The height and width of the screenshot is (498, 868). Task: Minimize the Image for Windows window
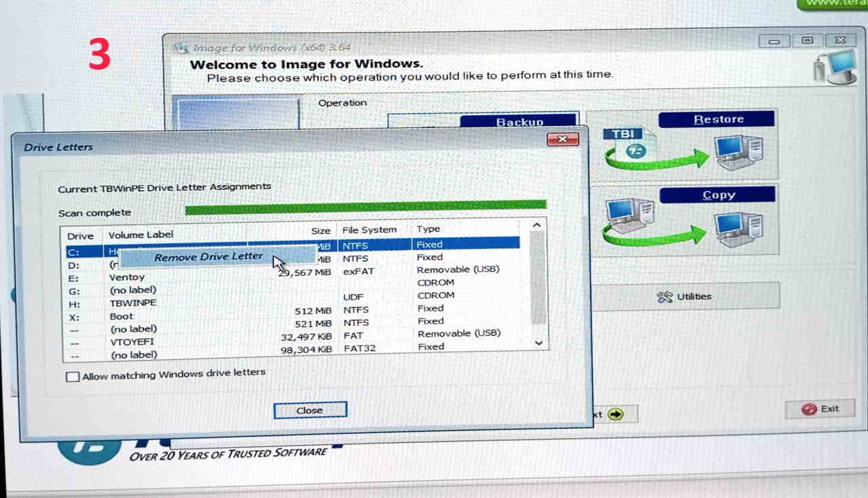(774, 41)
